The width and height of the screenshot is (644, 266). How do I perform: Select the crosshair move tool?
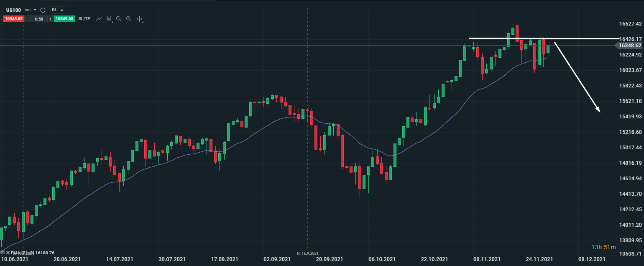tap(140, 19)
